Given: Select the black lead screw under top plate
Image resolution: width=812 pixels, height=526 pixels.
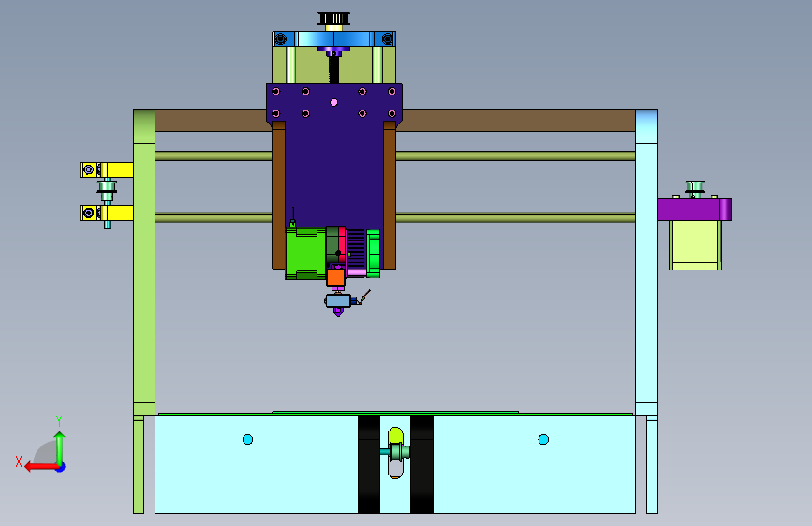Looking at the screenshot, I should [334, 70].
